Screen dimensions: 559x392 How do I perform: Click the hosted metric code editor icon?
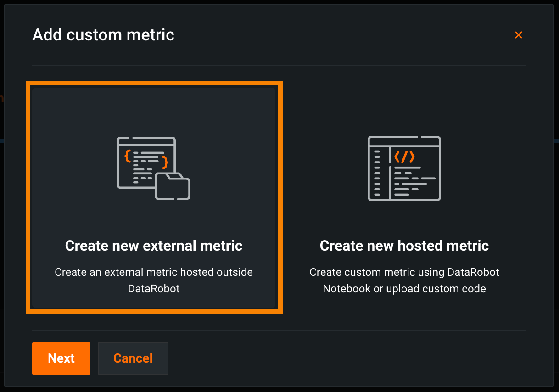pos(404,168)
